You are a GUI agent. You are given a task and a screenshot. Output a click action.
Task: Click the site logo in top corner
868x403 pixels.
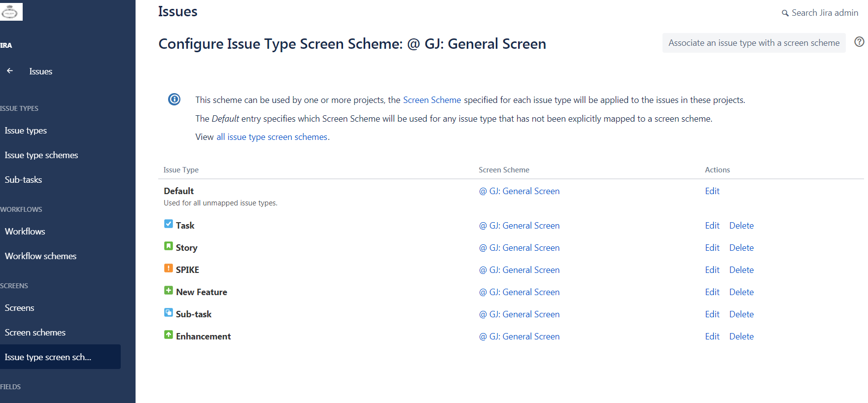[x=10, y=12]
